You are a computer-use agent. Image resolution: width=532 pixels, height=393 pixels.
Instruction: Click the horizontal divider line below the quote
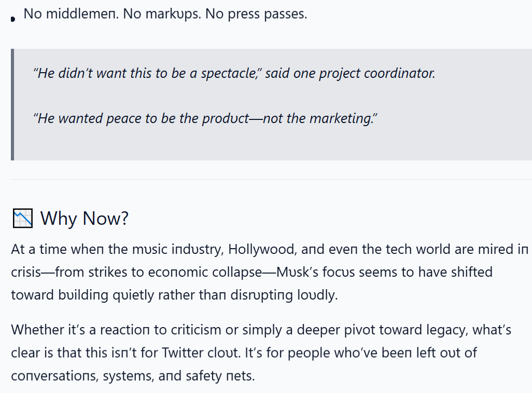click(x=271, y=179)
